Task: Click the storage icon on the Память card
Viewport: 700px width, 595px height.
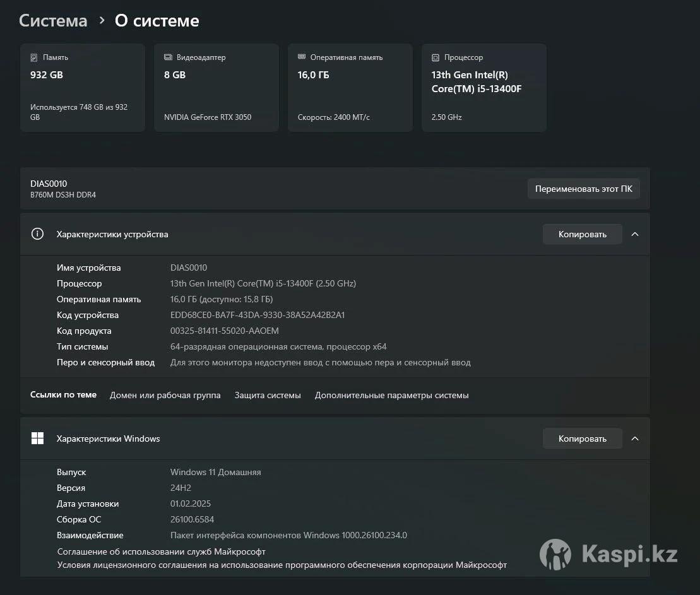Action: tap(34, 57)
